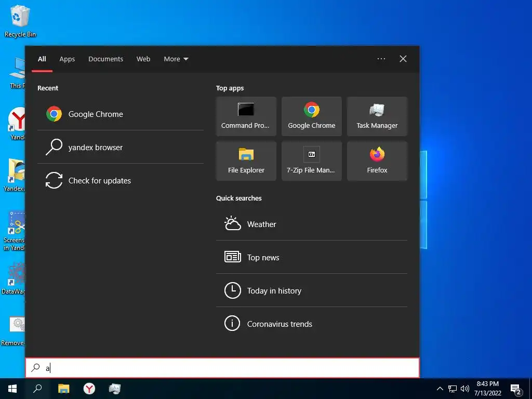Select the yandex browser recent search
The image size is (532, 399).
point(121,147)
